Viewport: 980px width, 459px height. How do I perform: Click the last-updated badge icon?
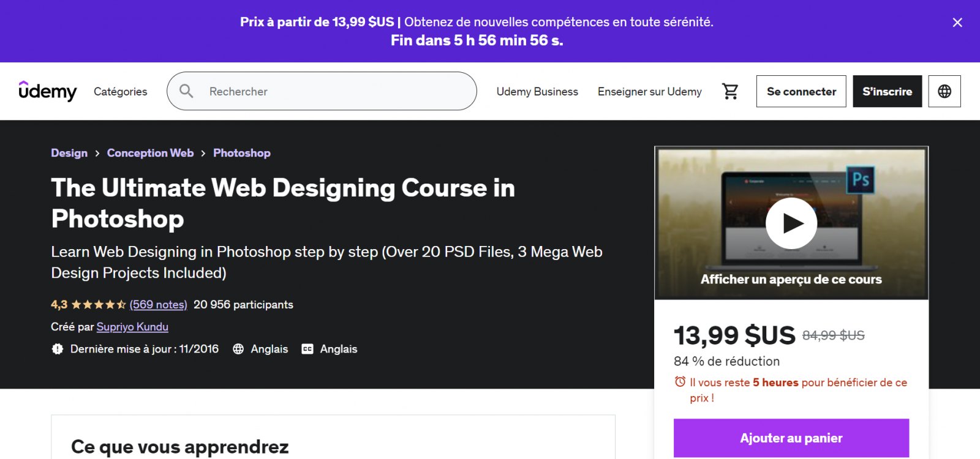pyautogui.click(x=58, y=349)
